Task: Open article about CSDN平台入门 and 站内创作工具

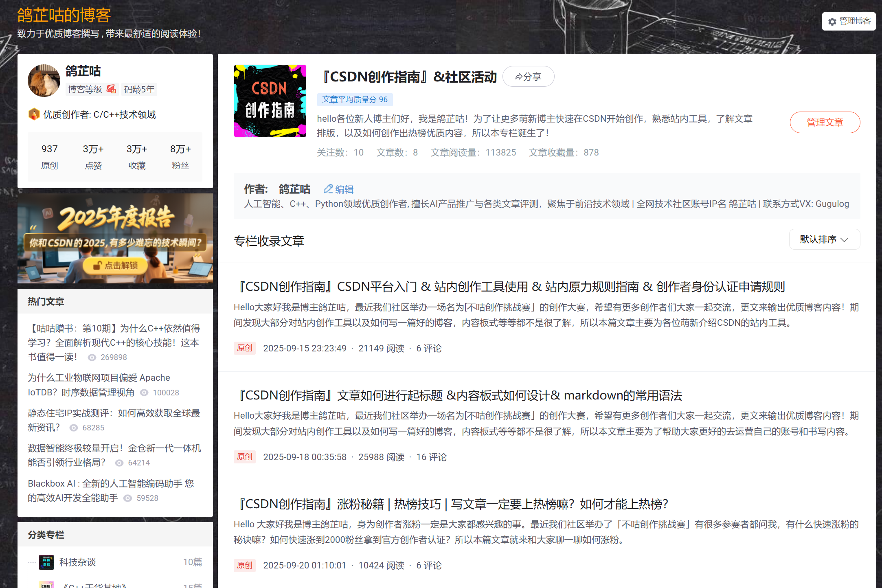Action: click(x=509, y=287)
